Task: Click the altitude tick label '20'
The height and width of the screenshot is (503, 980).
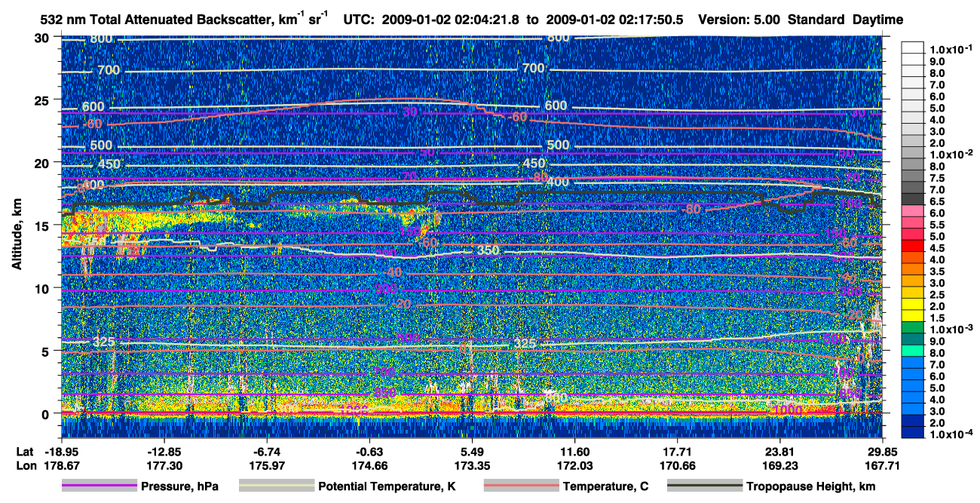Action: click(x=44, y=162)
